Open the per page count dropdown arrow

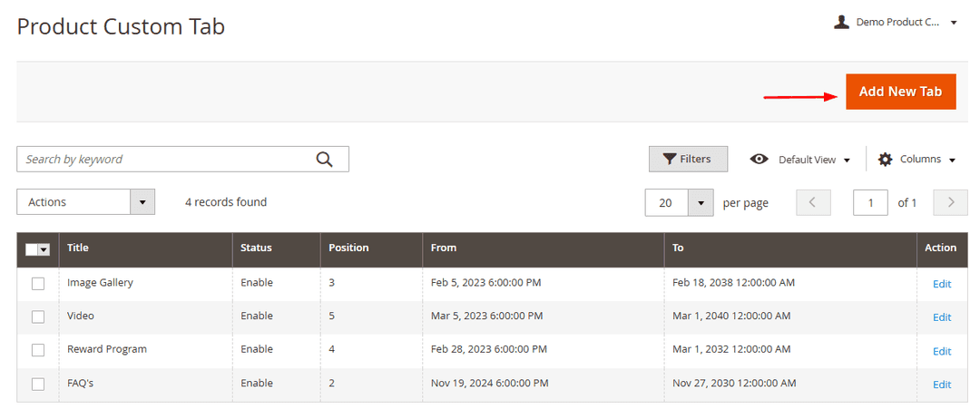701,203
